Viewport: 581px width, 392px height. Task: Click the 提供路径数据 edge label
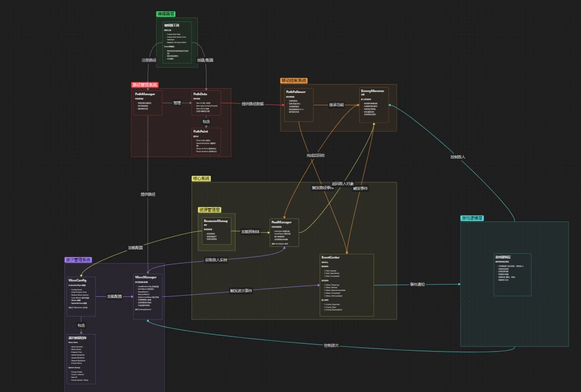point(253,104)
